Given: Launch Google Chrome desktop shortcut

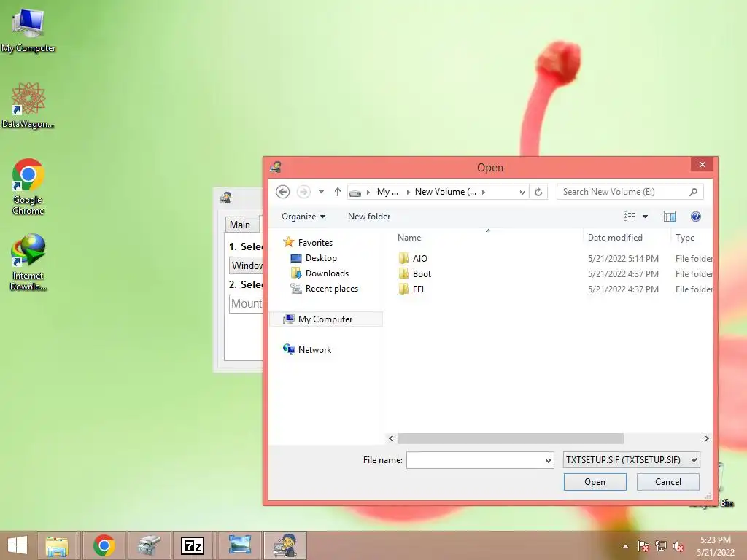Looking at the screenshot, I should pyautogui.click(x=28, y=186).
